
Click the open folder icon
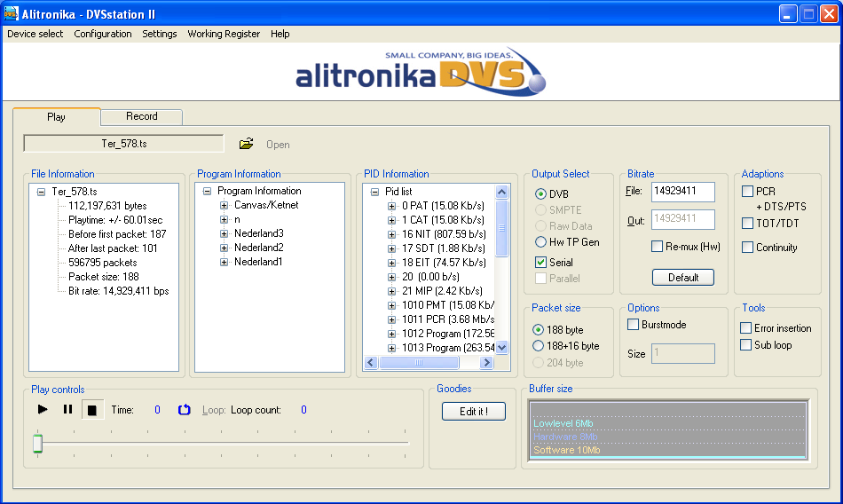coord(246,144)
